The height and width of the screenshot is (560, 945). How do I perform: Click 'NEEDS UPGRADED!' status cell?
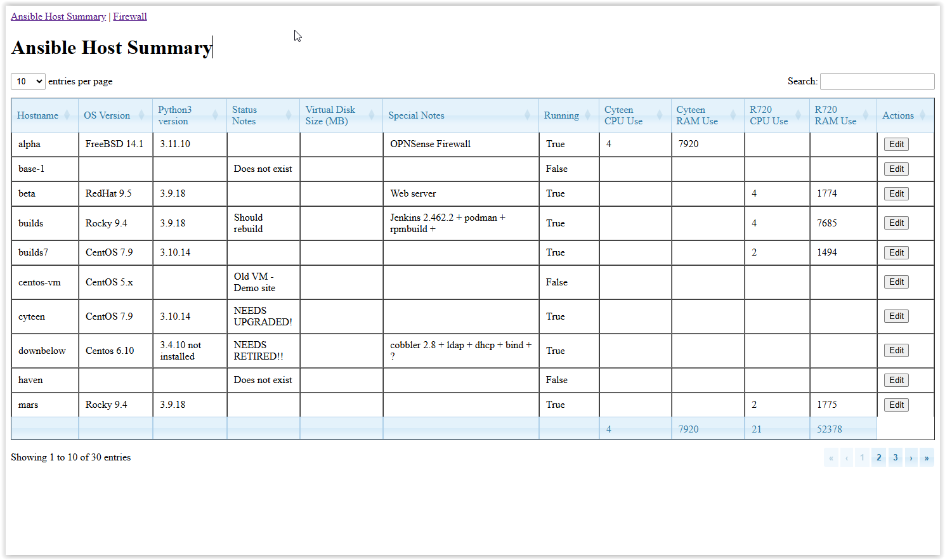coord(263,316)
